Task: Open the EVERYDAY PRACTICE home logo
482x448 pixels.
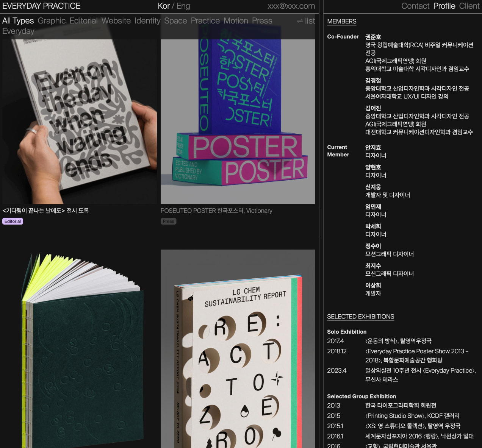Action: coord(41,6)
